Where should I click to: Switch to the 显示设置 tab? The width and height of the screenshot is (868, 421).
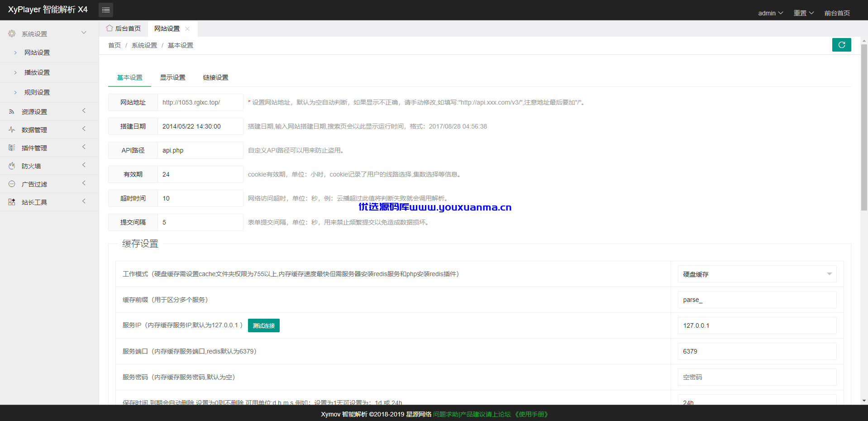[x=173, y=77]
